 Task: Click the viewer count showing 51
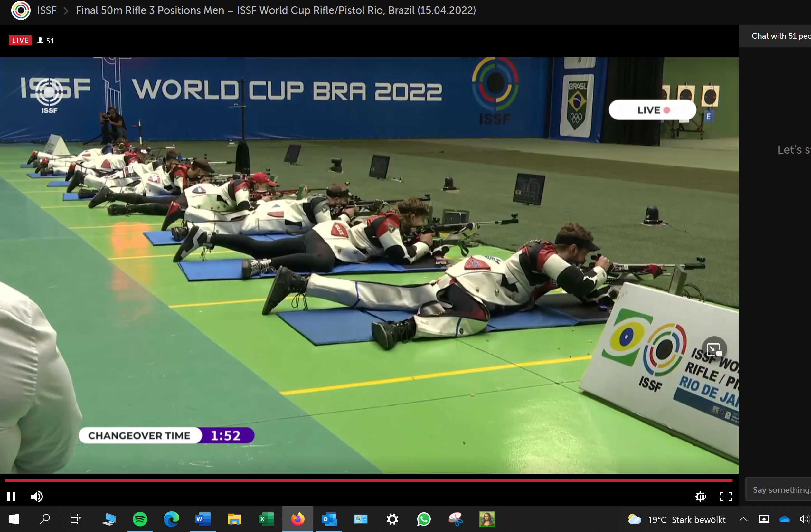(x=45, y=41)
